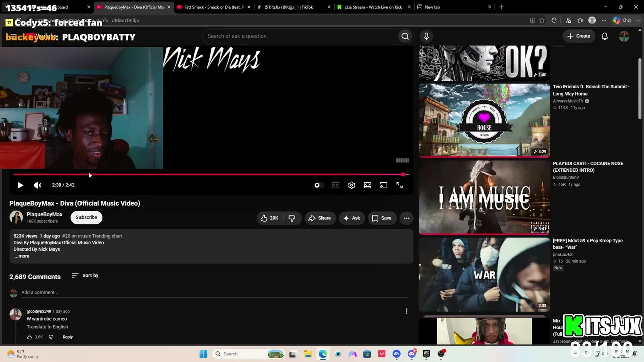Open File Explorer from taskbar
Viewport: 644px width, 362px height.
(308, 354)
